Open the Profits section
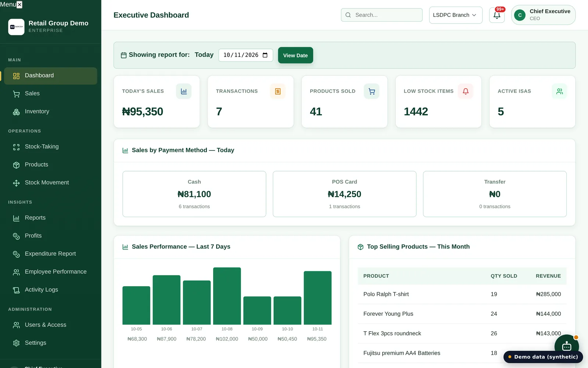This screenshot has height=368, width=588. pyautogui.click(x=51, y=236)
